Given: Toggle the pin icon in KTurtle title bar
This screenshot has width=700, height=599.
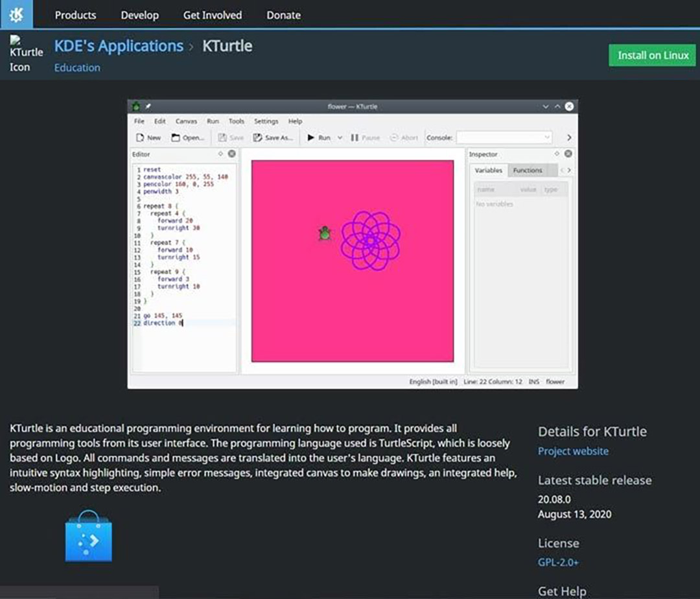Looking at the screenshot, I should [x=148, y=106].
